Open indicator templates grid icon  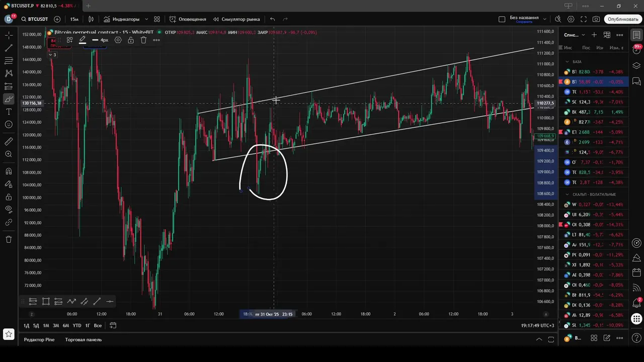[157, 19]
